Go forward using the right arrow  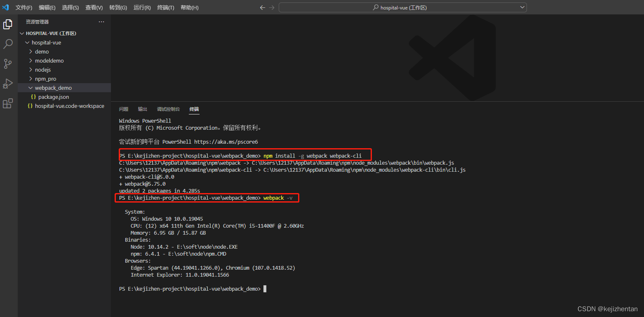pos(271,7)
